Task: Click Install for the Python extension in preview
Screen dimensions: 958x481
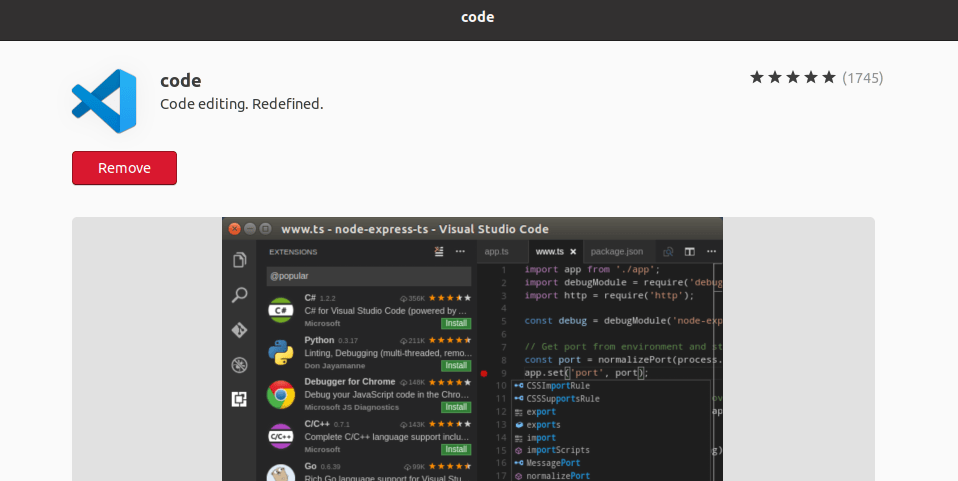Action: point(456,365)
